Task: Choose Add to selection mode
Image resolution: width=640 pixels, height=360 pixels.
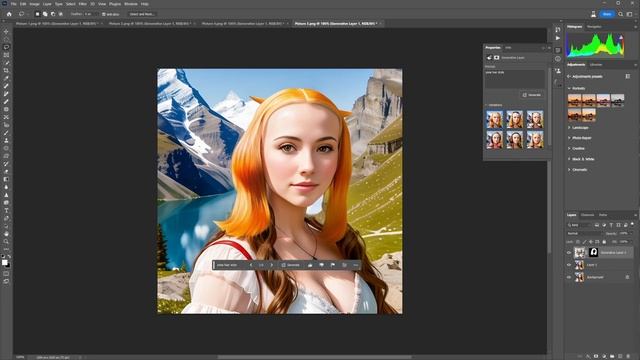Action: pyautogui.click(x=45, y=14)
